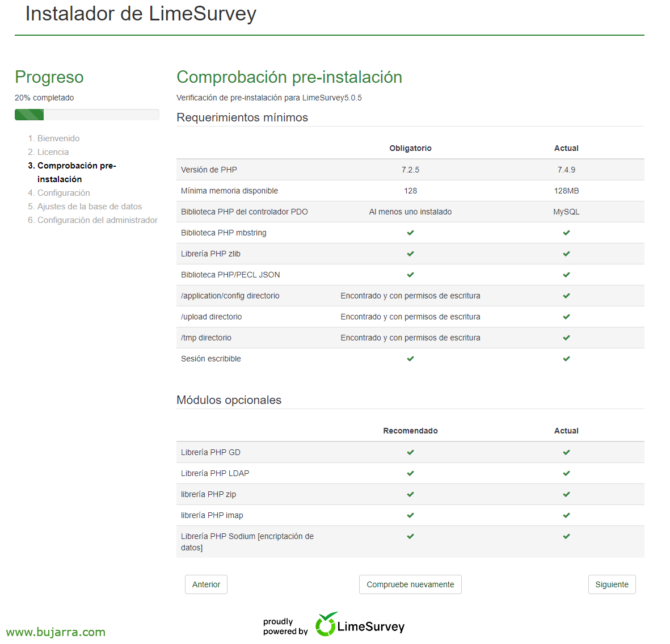Click the '/upload directorio' label
This screenshot has width=670, height=644.
[x=211, y=317]
